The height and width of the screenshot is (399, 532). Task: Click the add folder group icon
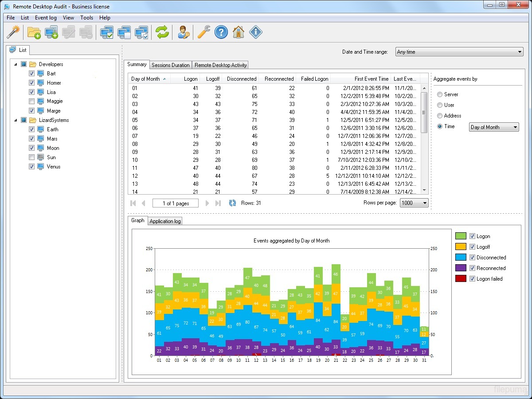pos(34,32)
